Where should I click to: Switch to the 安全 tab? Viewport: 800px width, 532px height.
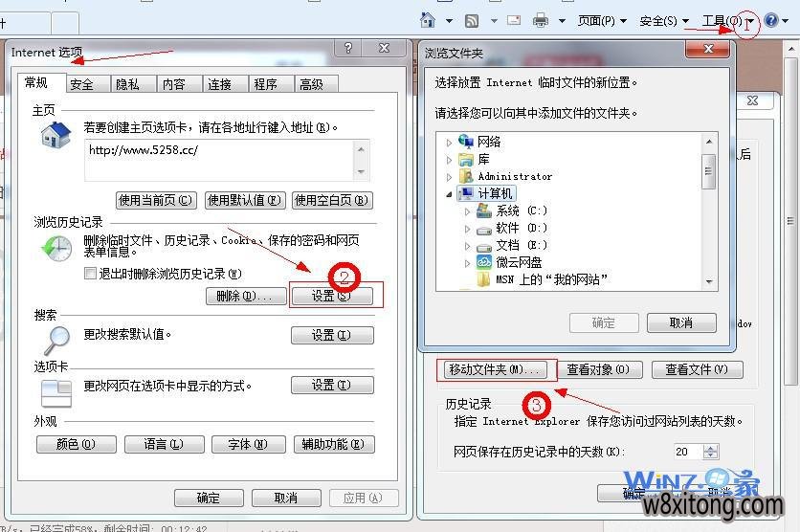coord(82,84)
